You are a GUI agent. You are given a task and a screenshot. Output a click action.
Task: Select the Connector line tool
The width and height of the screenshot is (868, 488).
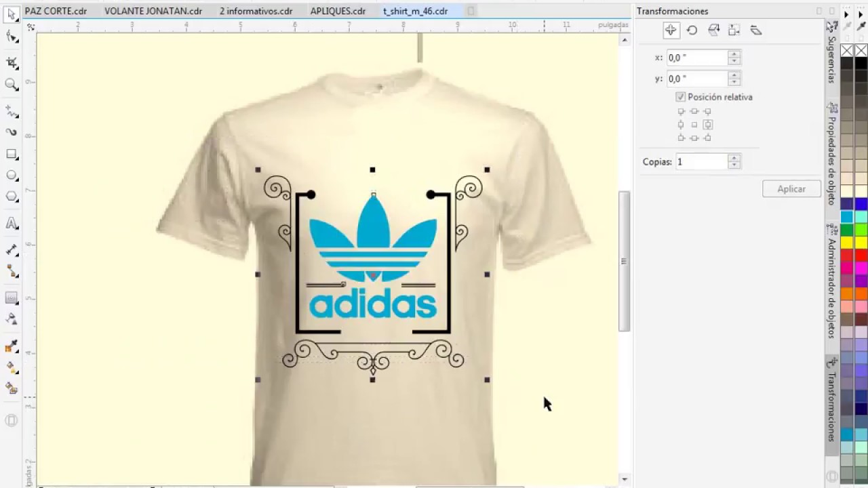coord(12,271)
